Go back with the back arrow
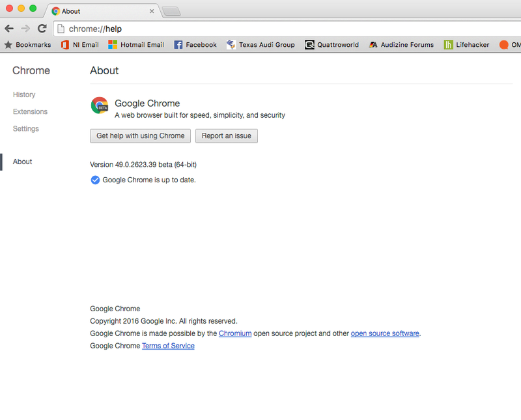 [x=9, y=29]
